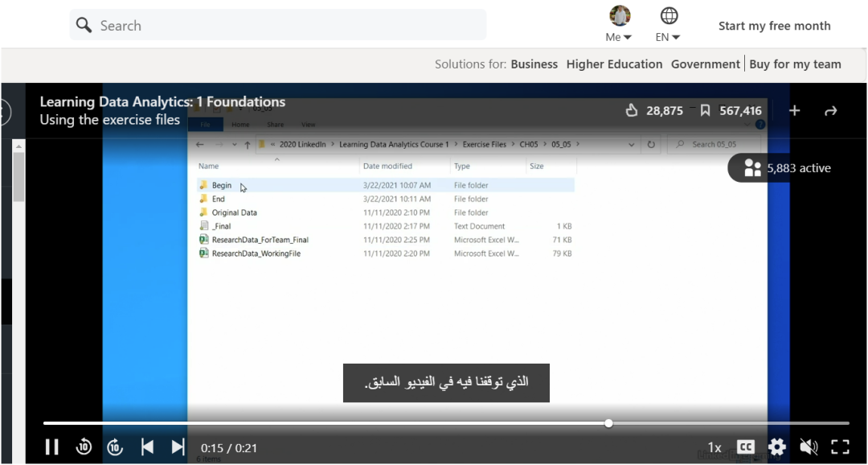Click the "Text Document" type cell
868x465 pixels.
pyautogui.click(x=479, y=226)
